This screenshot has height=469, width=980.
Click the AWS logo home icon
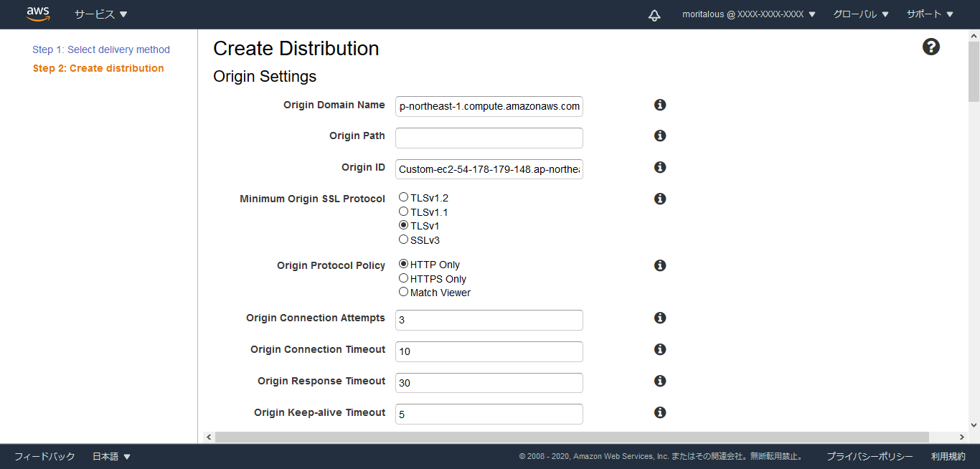(37, 14)
